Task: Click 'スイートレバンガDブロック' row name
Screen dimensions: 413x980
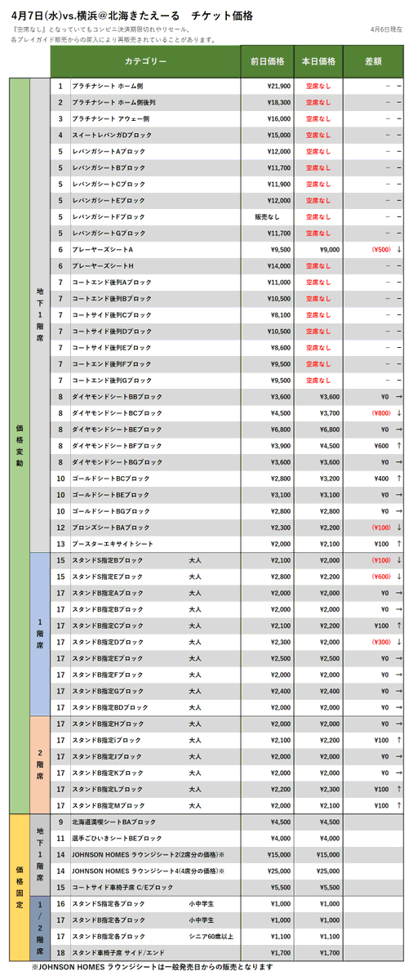Action: click(x=112, y=135)
